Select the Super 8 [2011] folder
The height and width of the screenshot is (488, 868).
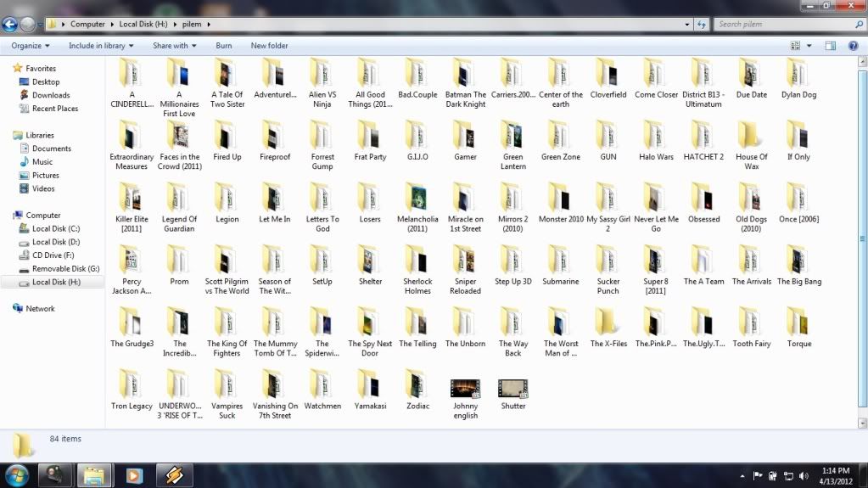(x=655, y=271)
